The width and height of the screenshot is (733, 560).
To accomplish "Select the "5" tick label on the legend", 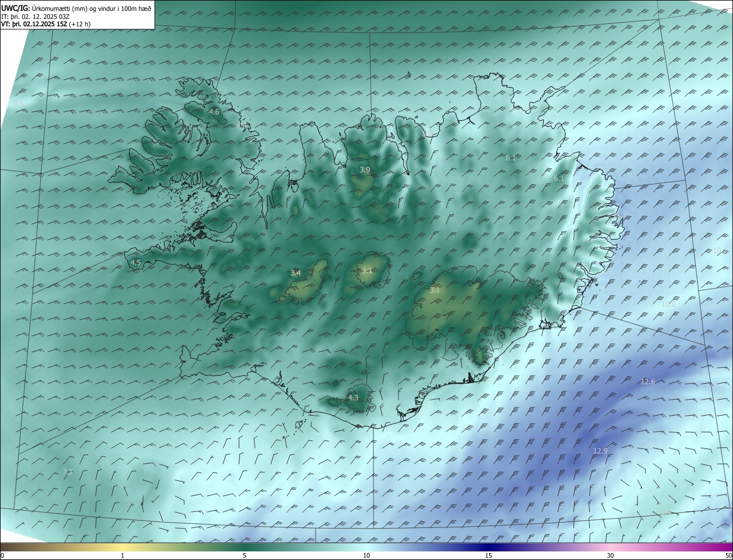I will click(245, 555).
